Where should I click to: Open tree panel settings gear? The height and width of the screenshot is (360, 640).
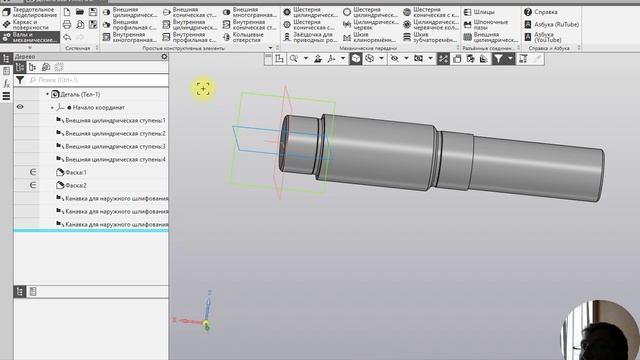164,56
